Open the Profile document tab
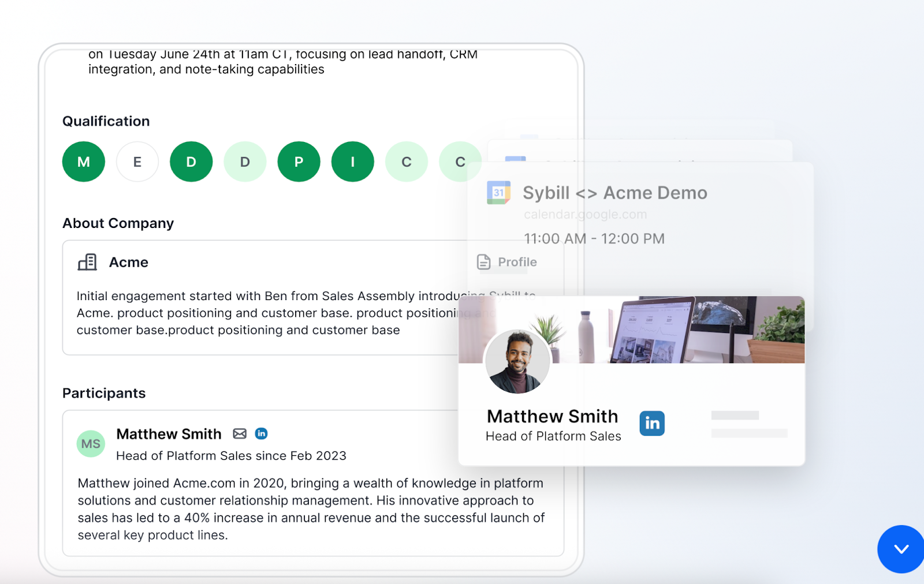Image resolution: width=924 pixels, height=584 pixels. tap(507, 262)
